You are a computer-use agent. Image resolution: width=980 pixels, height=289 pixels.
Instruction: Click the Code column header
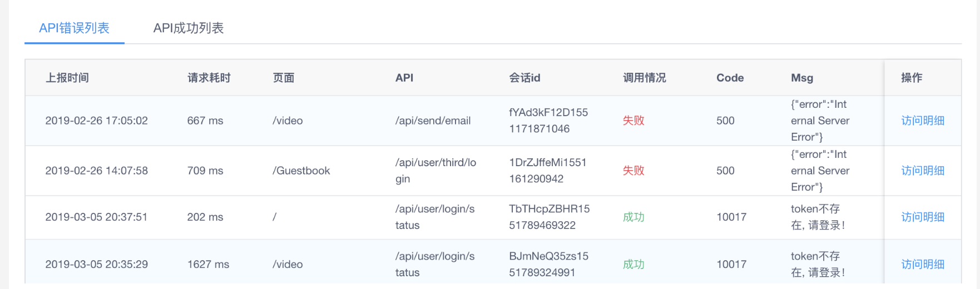tap(730, 78)
